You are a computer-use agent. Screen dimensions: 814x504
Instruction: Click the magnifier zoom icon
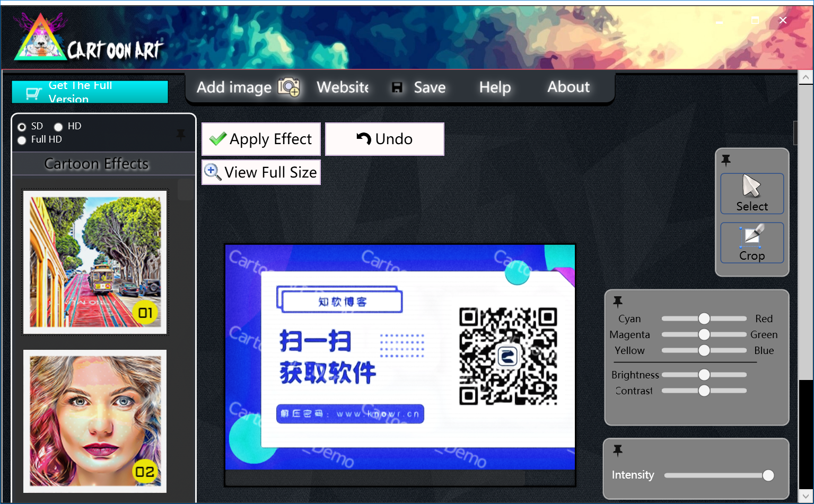click(x=213, y=172)
